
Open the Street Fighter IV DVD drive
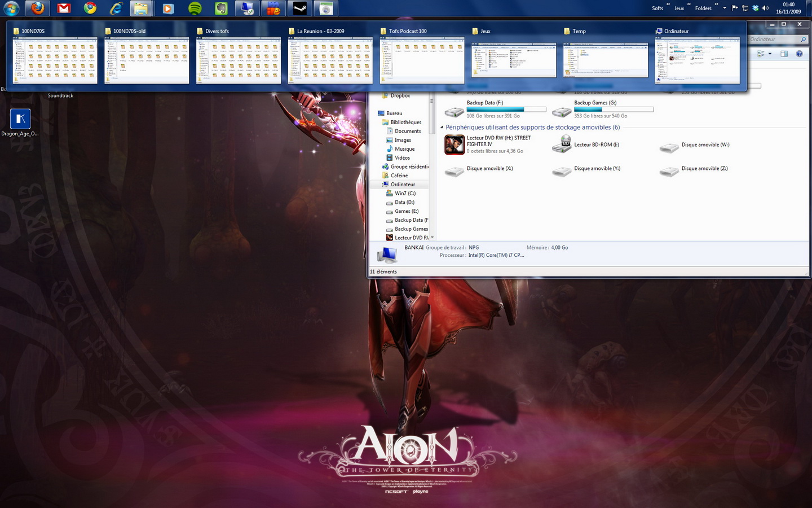[454, 145]
